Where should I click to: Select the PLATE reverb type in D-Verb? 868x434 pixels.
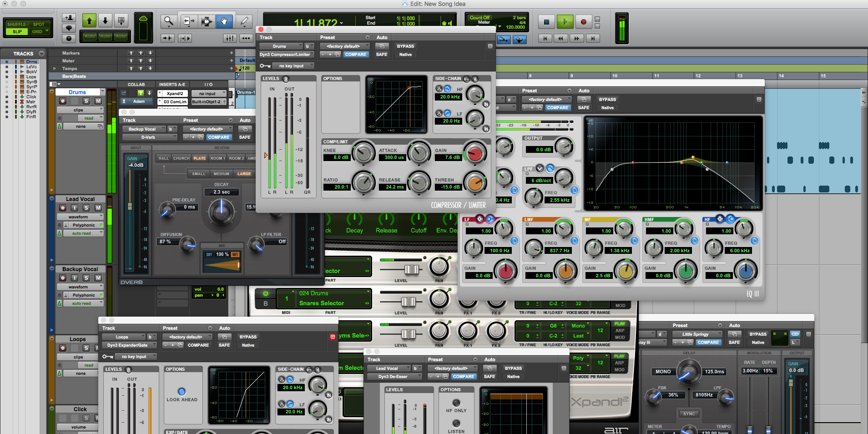199,158
